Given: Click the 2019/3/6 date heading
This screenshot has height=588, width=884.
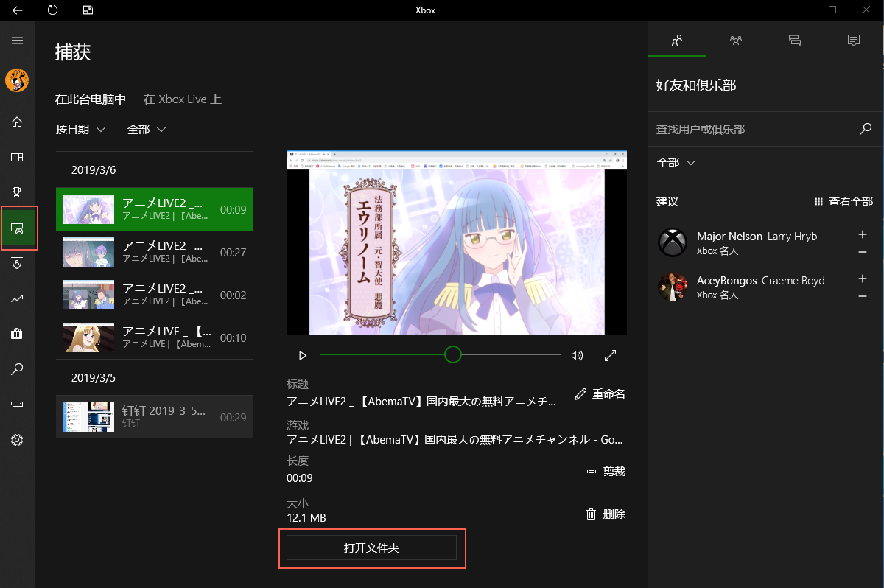Looking at the screenshot, I should [x=94, y=170].
